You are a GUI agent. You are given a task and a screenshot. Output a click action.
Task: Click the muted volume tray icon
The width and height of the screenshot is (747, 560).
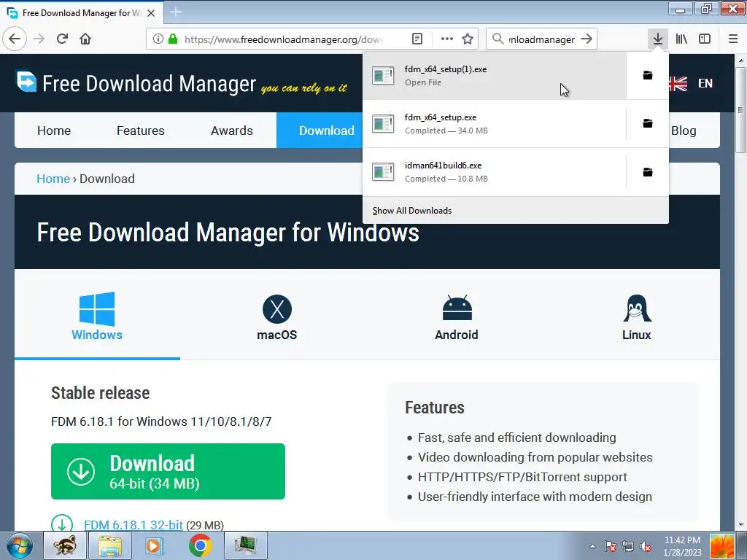(x=646, y=546)
